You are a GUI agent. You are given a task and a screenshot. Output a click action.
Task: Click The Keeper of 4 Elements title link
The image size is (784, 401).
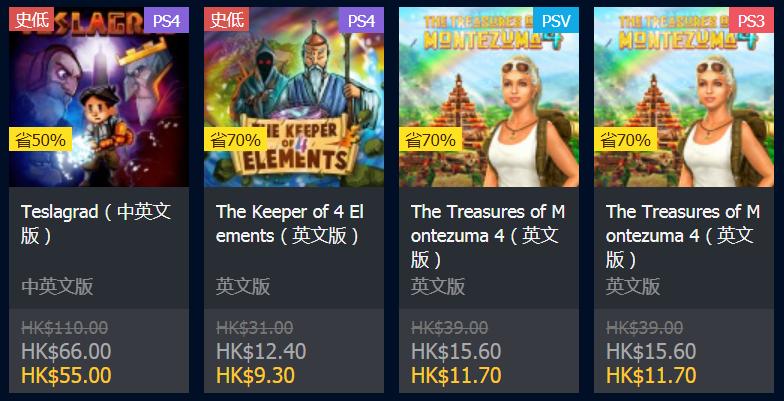290,224
